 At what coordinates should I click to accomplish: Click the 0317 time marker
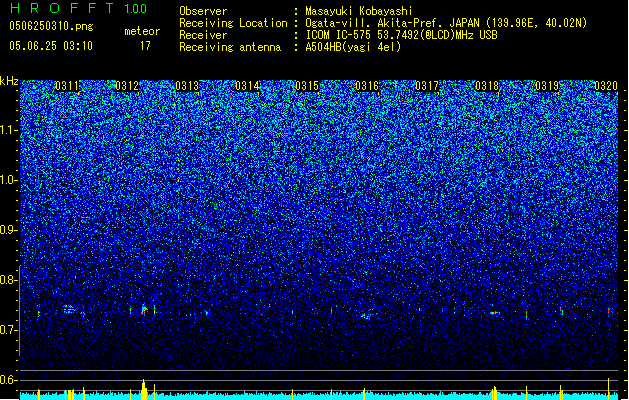(427, 86)
